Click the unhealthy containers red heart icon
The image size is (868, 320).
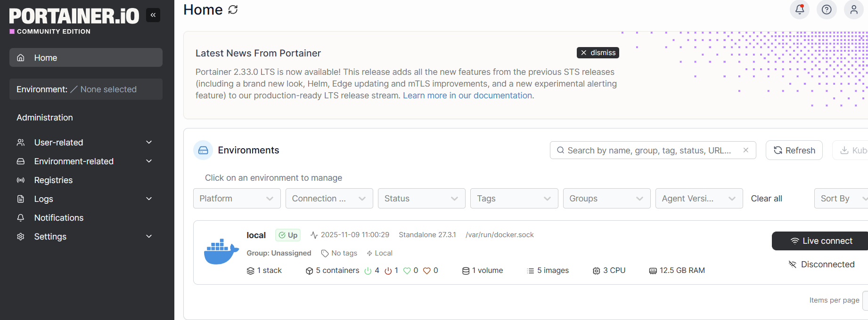pyautogui.click(x=427, y=271)
